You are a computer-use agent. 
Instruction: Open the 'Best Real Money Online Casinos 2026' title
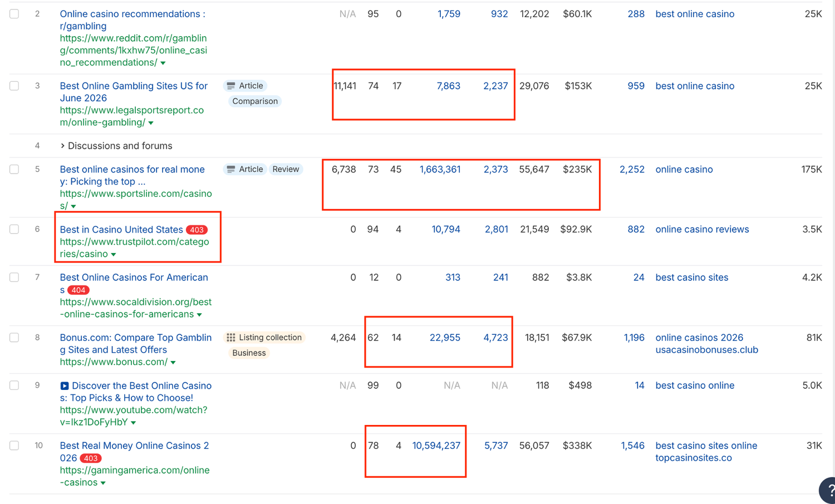coord(134,451)
